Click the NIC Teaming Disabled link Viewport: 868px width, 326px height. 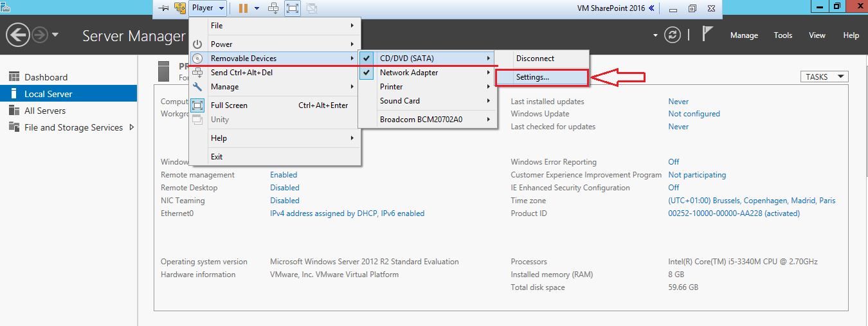[x=285, y=201]
